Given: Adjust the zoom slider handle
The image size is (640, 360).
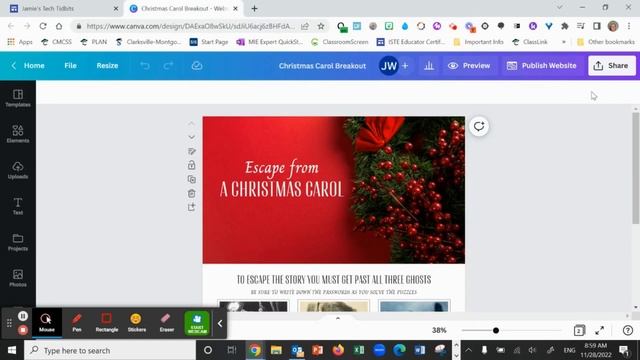Looking at the screenshot, I should pyautogui.click(x=496, y=330).
